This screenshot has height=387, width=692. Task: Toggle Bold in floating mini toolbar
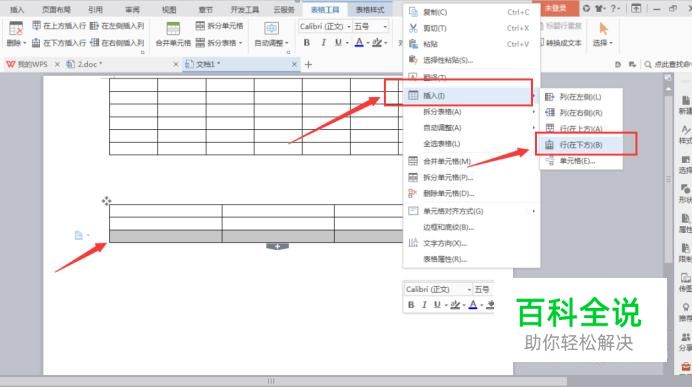(411, 305)
